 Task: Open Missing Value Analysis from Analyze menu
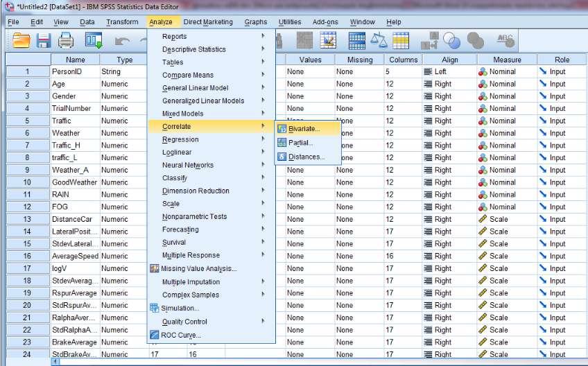pos(211,268)
